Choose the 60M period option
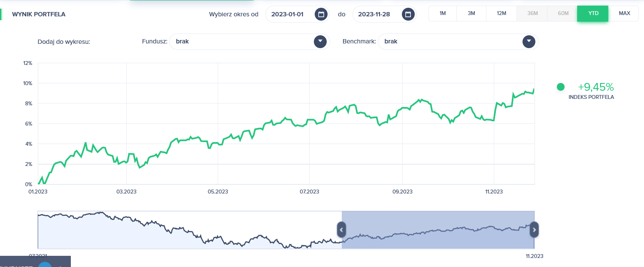 click(x=563, y=13)
